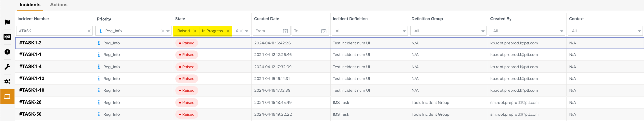Sort by Incident Definition column header
This screenshot has width=644, height=121.
pos(350,19)
